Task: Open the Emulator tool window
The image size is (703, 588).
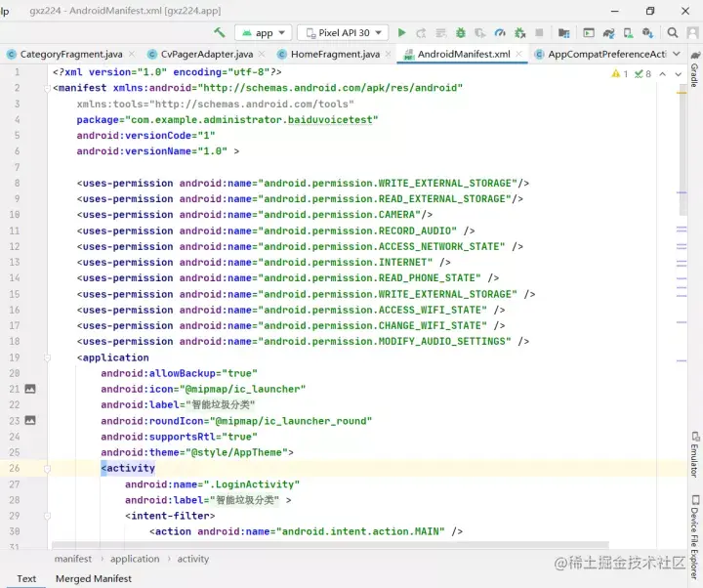Action: coord(695,454)
